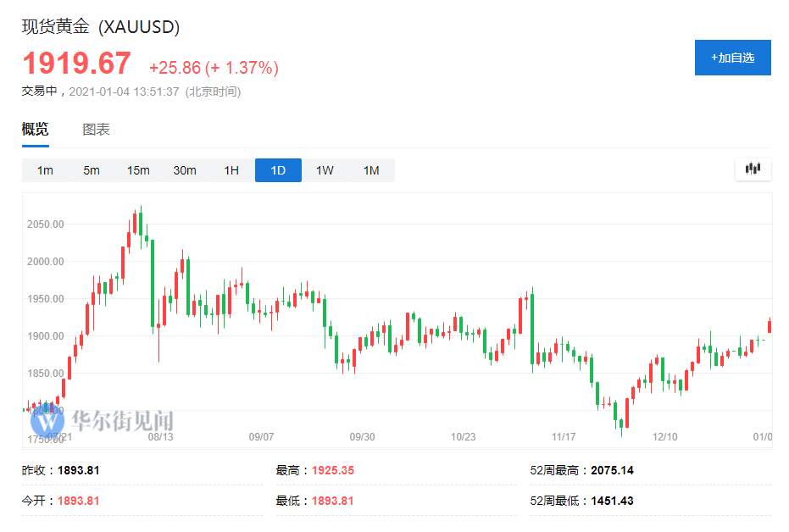Click the 1900.00 price axis label
Screen dimensions: 789x532
45,336
